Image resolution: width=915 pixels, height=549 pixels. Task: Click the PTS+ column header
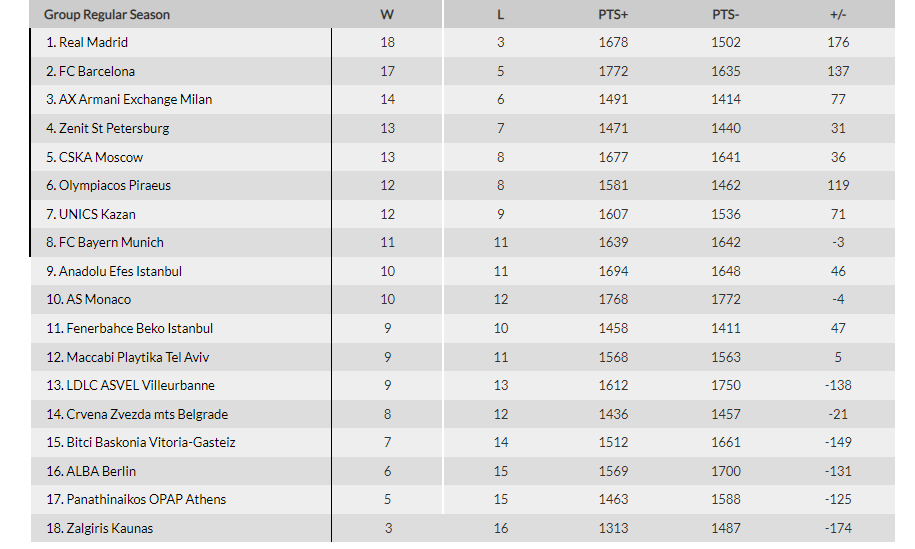tap(613, 15)
